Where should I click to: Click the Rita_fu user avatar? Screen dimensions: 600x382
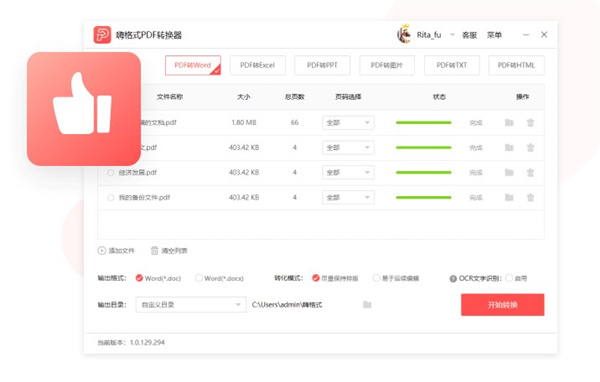point(404,34)
